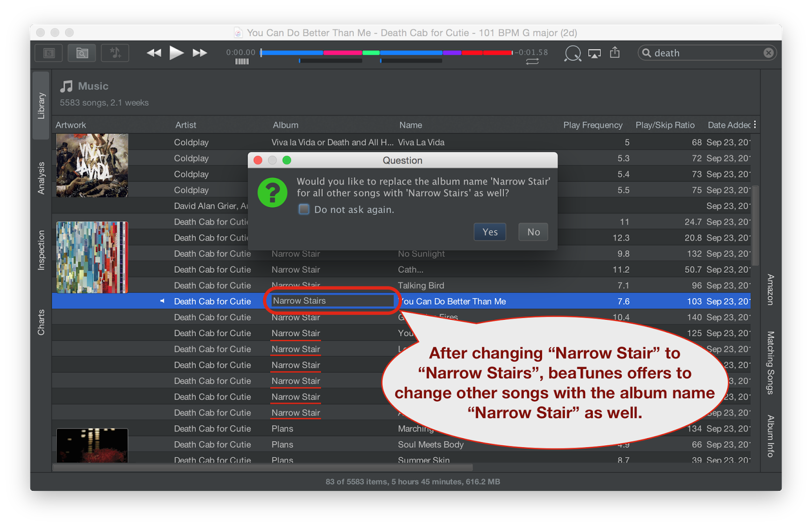Select 'You Can Do Better Than Me' song
Screen dimensions: 812x527
tap(452, 302)
